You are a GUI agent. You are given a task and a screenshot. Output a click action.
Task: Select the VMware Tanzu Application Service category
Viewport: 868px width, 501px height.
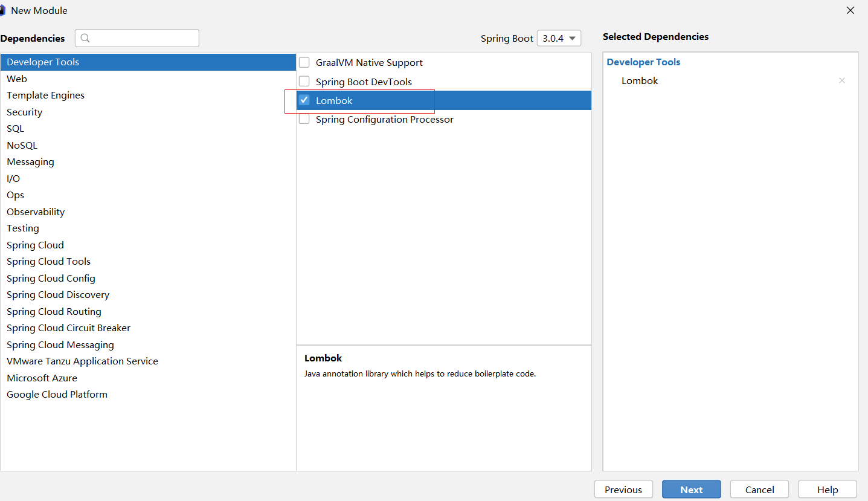pos(148,361)
